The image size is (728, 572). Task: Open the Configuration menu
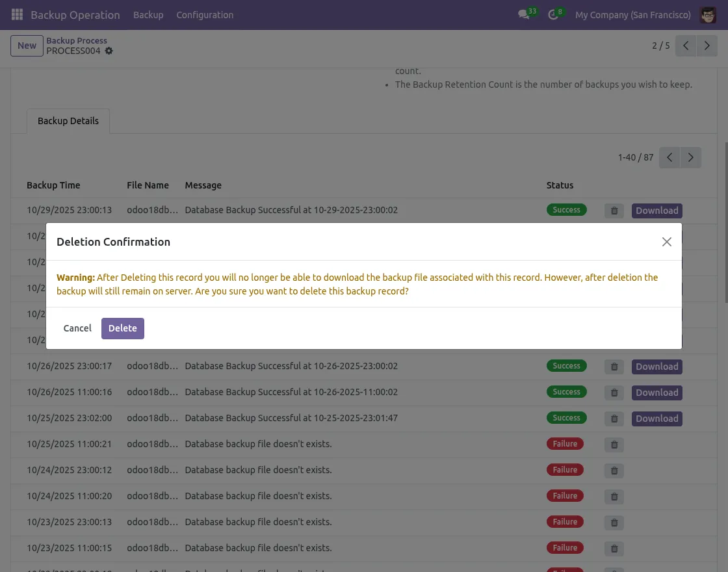point(205,15)
